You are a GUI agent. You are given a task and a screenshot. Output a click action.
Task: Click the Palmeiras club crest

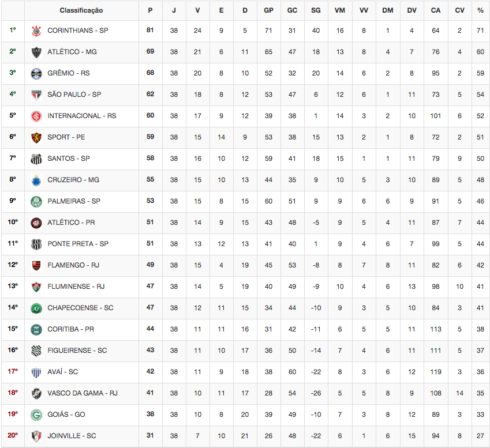click(36, 201)
